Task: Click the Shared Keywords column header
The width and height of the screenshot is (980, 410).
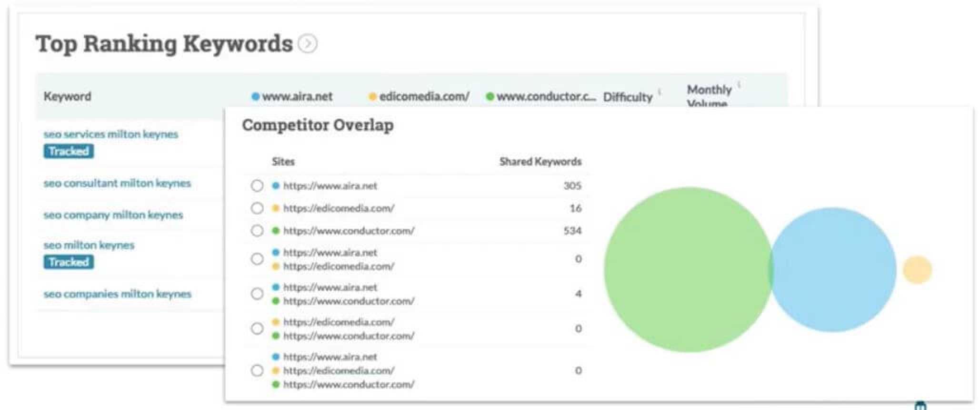Action: pyautogui.click(x=540, y=162)
